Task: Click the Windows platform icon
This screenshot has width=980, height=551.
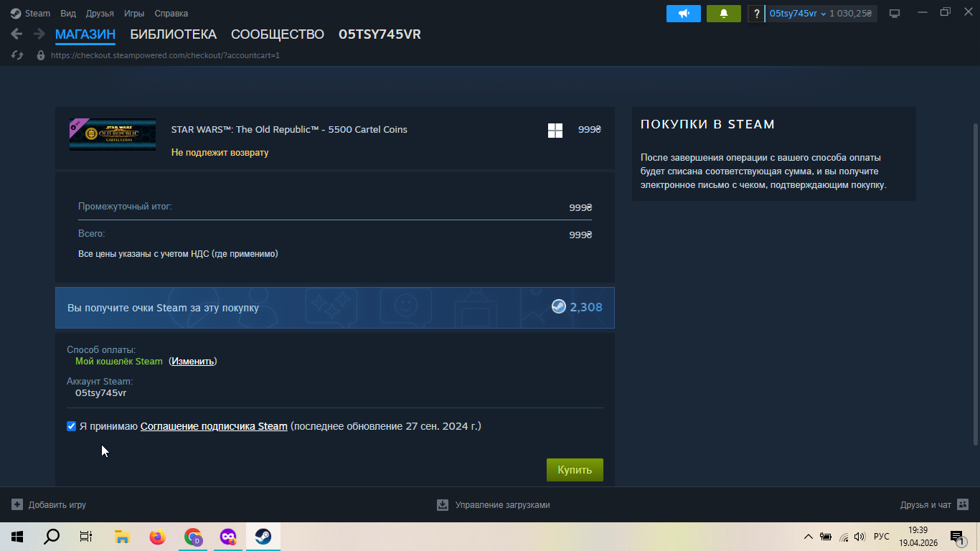Action: point(555,131)
